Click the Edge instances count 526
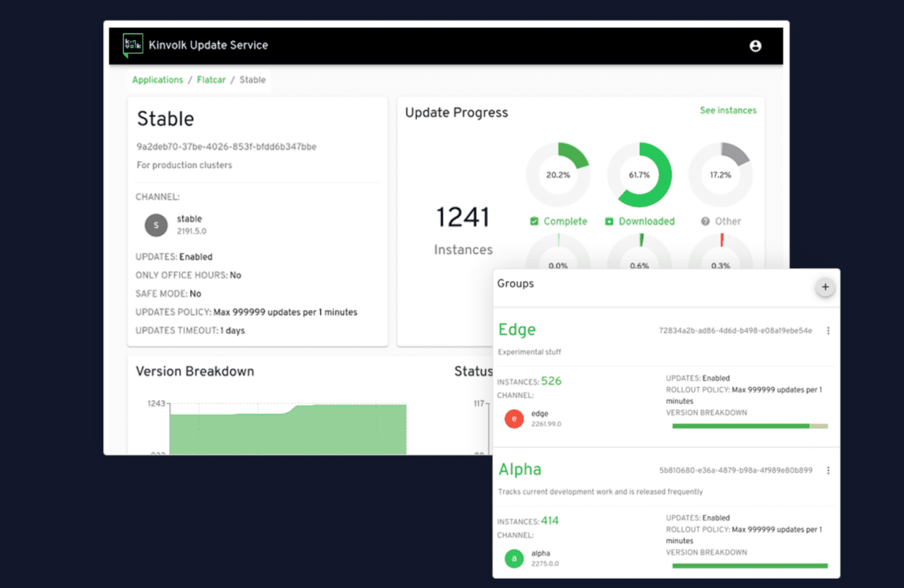This screenshot has height=588, width=904. [x=552, y=381]
